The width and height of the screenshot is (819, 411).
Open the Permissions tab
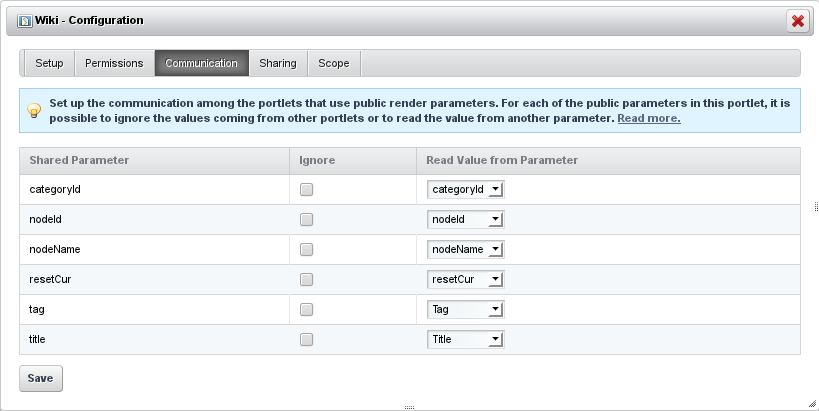click(114, 63)
